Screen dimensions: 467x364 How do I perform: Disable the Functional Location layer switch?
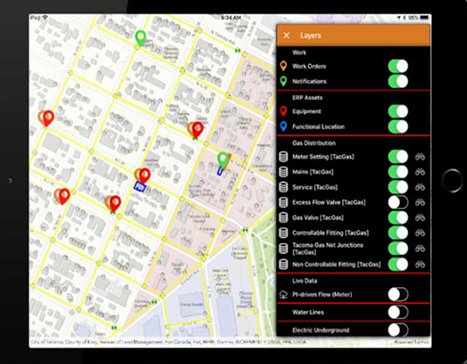click(398, 127)
